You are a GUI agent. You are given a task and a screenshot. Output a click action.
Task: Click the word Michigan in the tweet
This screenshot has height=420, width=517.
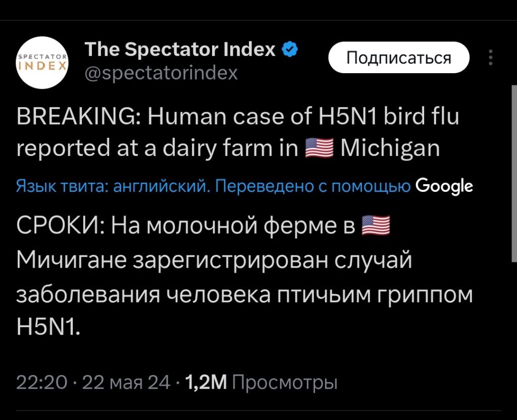pyautogui.click(x=390, y=148)
